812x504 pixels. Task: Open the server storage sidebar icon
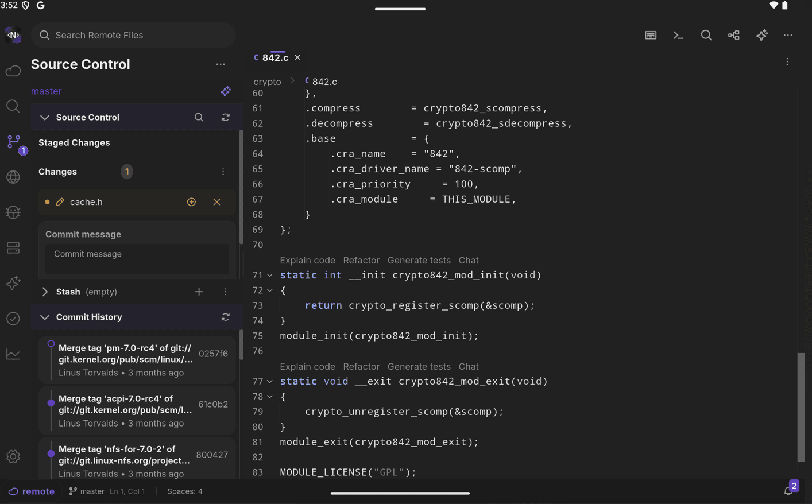click(13, 248)
